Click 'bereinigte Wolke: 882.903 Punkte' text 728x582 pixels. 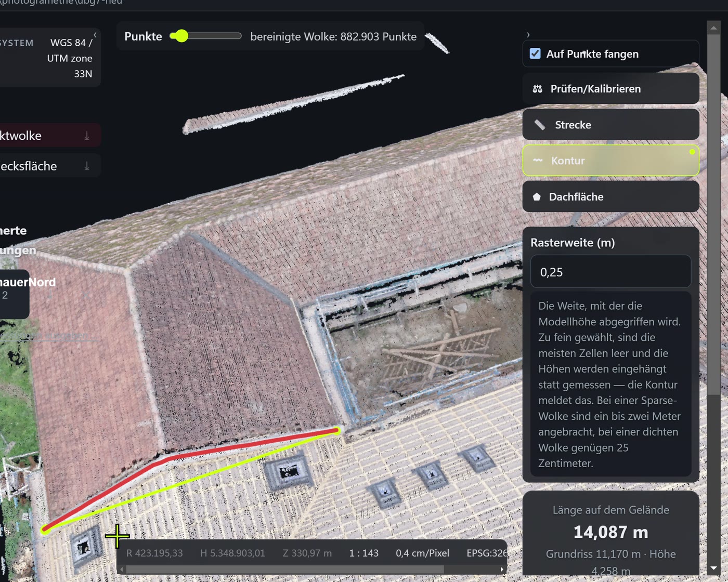click(333, 36)
